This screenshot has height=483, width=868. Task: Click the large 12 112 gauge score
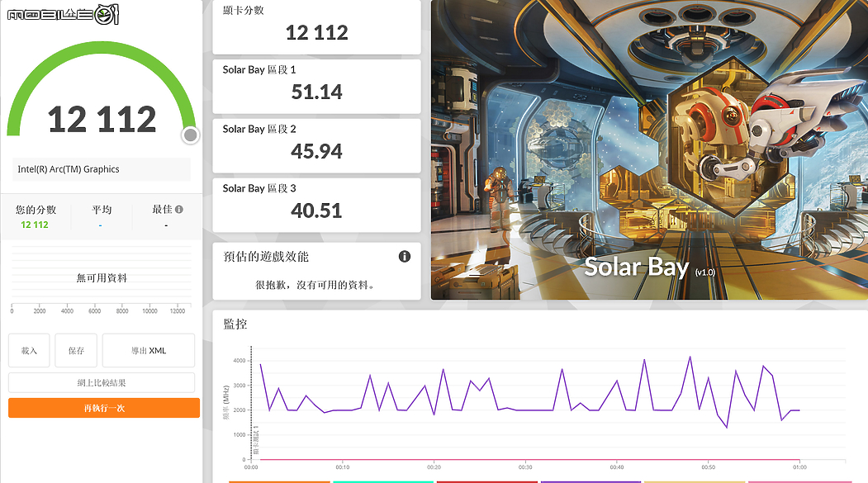(102, 119)
